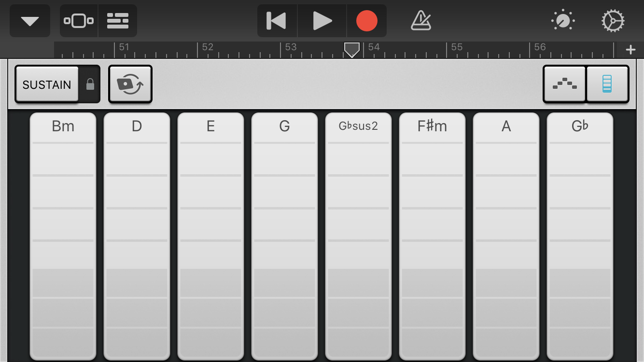Lock the sustain with the padlock

tap(90, 84)
